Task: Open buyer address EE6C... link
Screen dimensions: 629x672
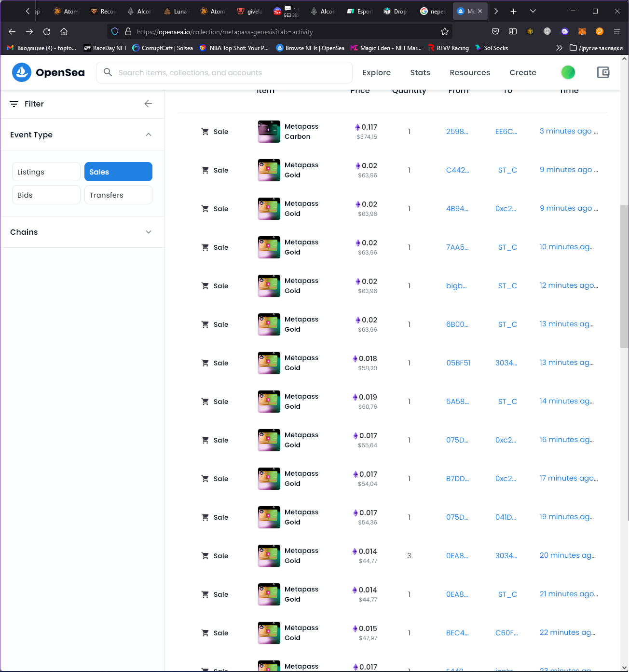Action: (x=506, y=131)
